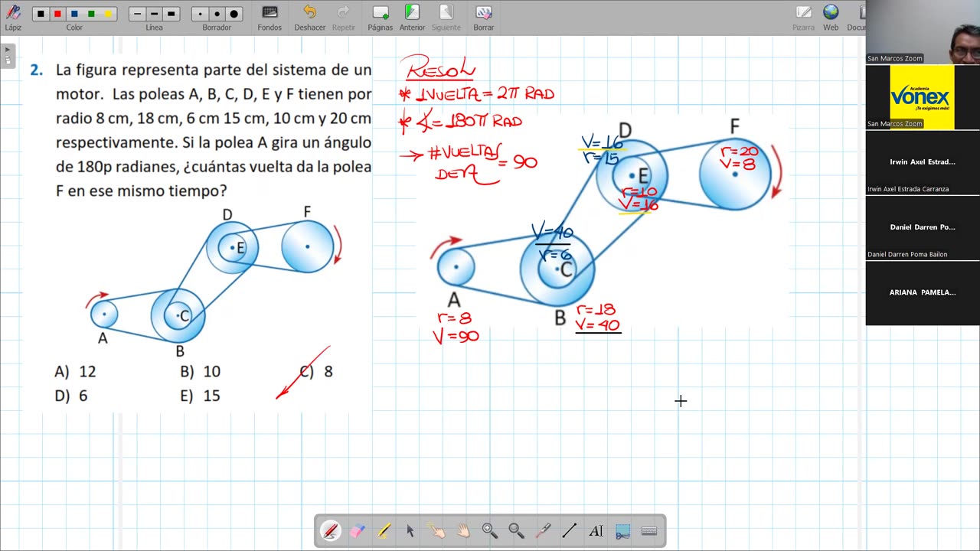
Task: Select the large eraser size
Action: pos(234,14)
